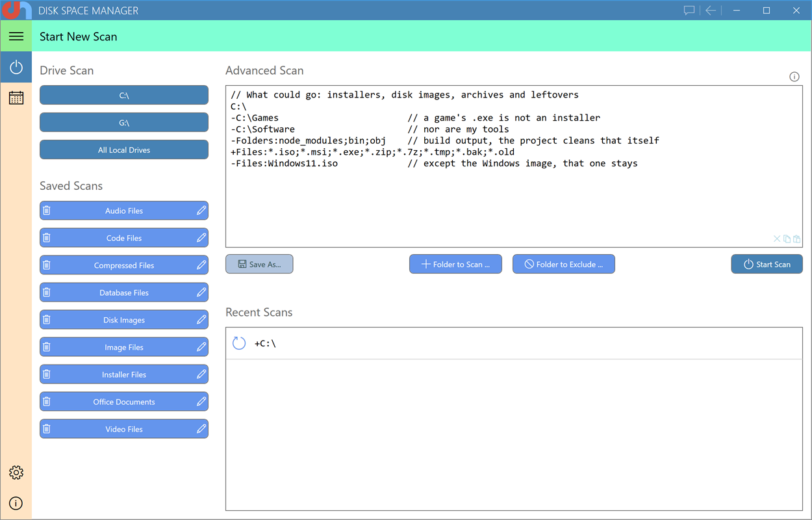Scan the C:\ drive
The width and height of the screenshot is (812, 520).
pos(124,95)
